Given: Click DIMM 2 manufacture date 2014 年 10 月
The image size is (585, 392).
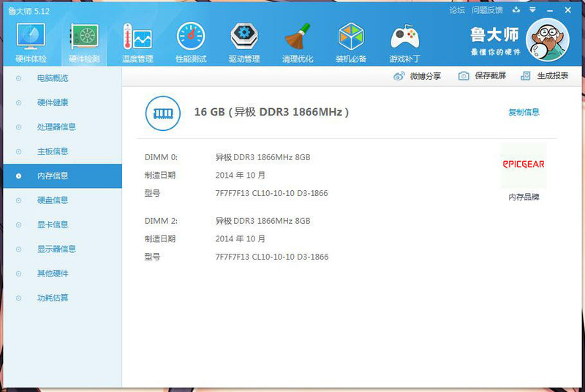Looking at the screenshot, I should (x=241, y=238).
